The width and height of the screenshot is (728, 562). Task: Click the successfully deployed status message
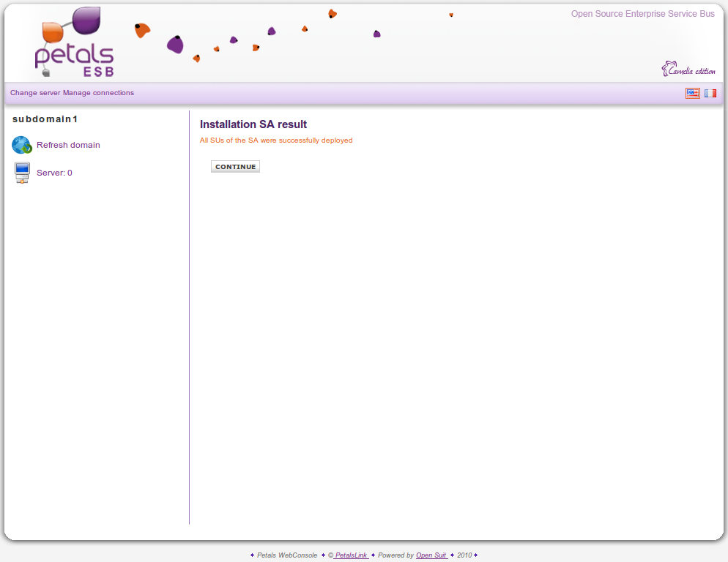[276, 140]
